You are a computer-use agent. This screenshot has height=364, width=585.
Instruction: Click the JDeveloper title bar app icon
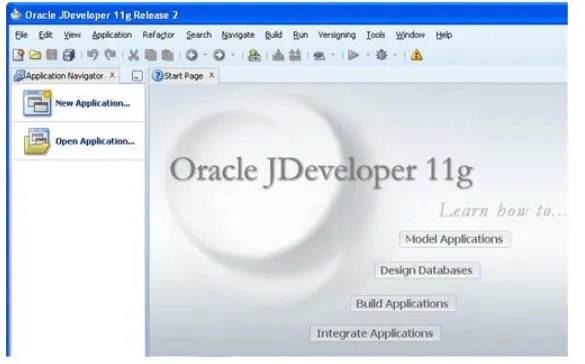pos(16,15)
